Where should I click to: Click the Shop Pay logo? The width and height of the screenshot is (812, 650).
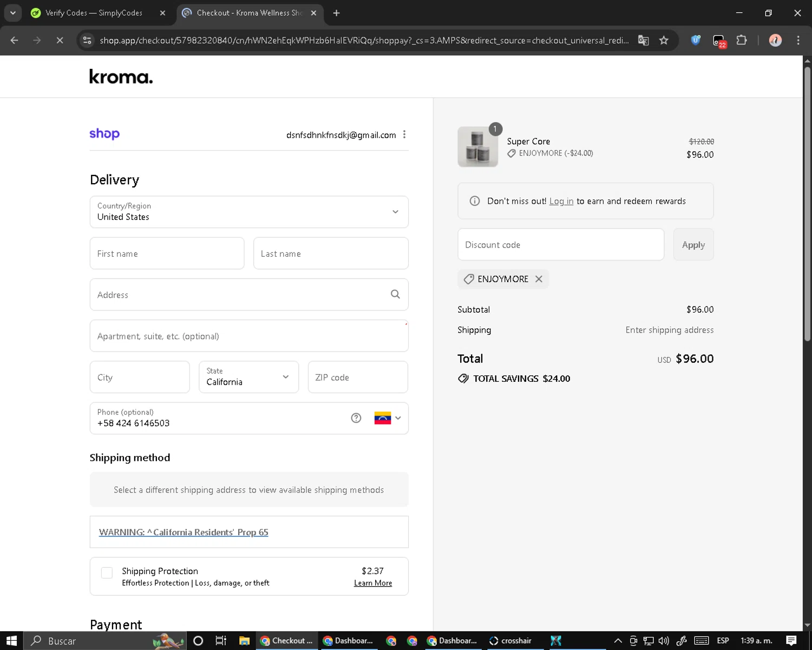(104, 133)
